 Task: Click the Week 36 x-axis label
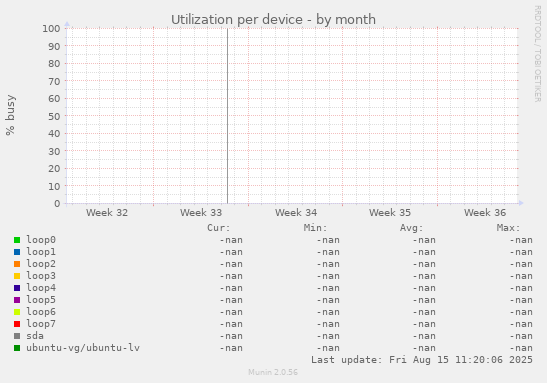(x=485, y=212)
